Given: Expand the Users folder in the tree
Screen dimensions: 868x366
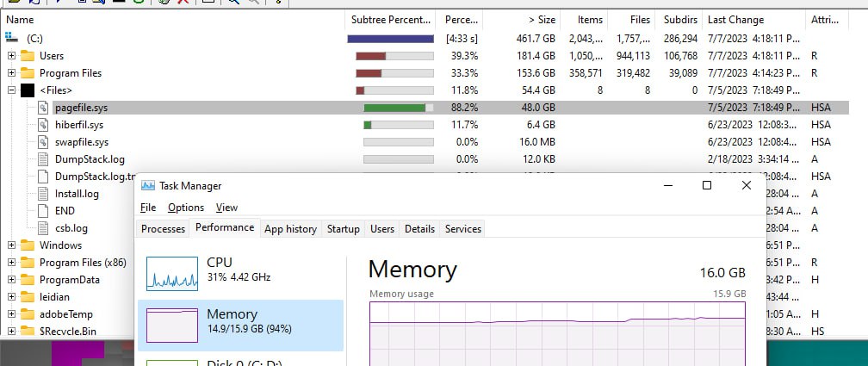Looking at the screenshot, I should (x=12, y=56).
